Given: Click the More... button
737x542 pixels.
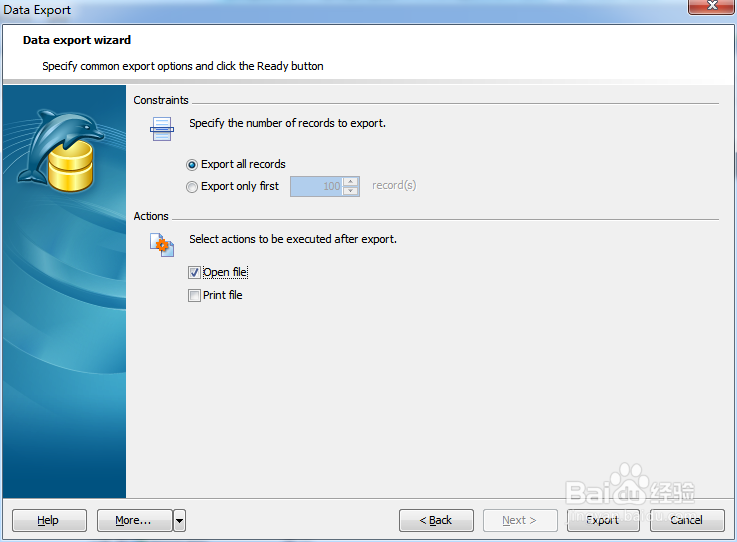Looking at the screenshot, I should pyautogui.click(x=134, y=520).
